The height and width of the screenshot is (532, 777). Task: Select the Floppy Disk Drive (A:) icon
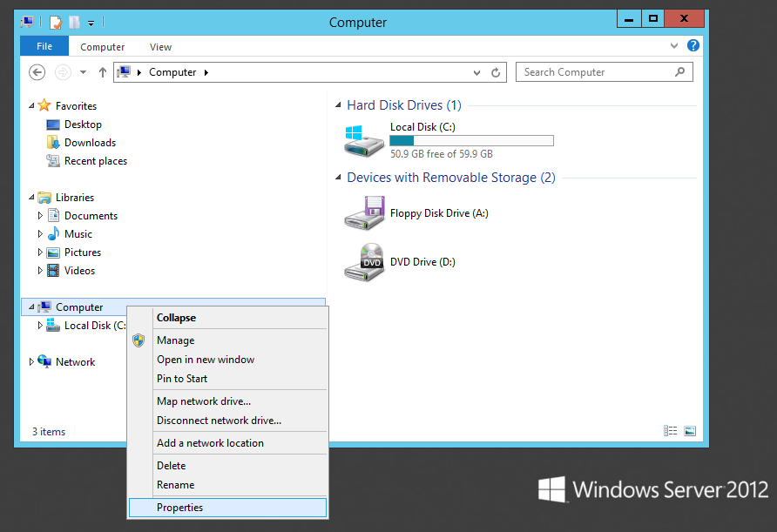[x=364, y=213]
